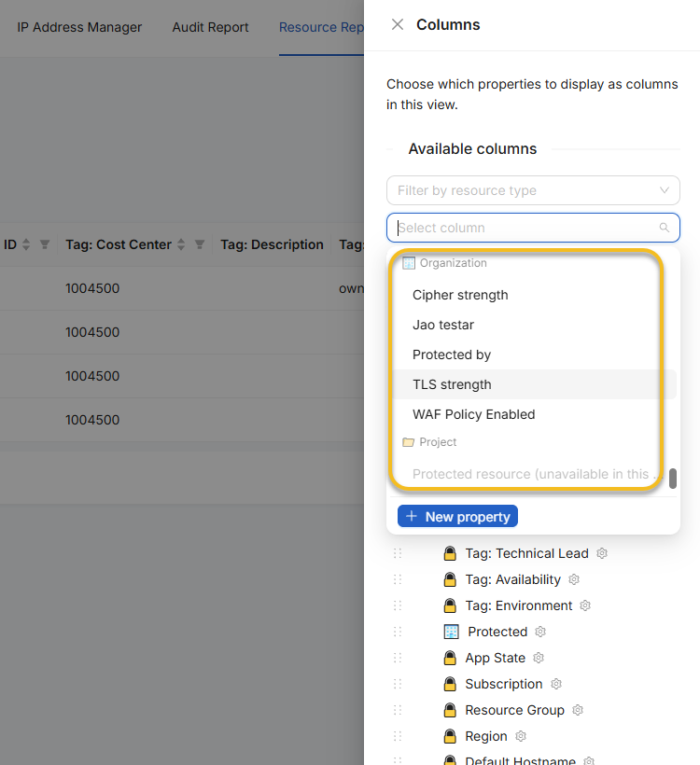
Task: Select Protected by in the column list
Action: (x=535, y=355)
